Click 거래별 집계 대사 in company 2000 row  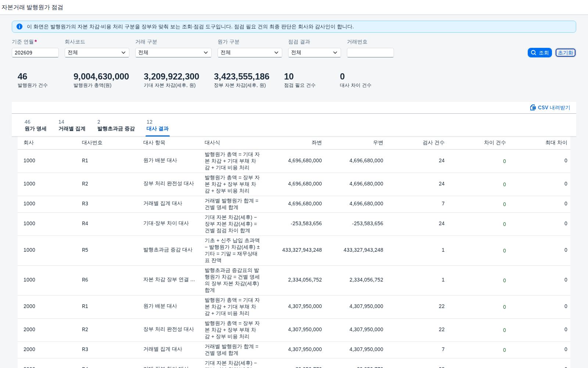[x=163, y=349]
